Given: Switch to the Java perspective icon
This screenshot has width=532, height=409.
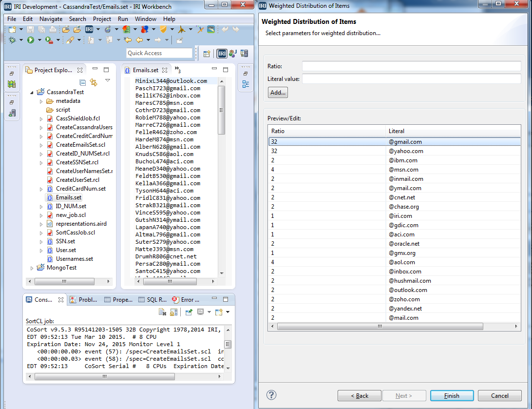Looking at the screenshot, I should click(x=233, y=54).
